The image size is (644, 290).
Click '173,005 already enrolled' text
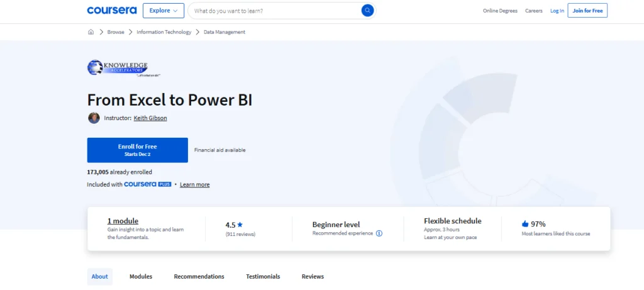pos(119,172)
